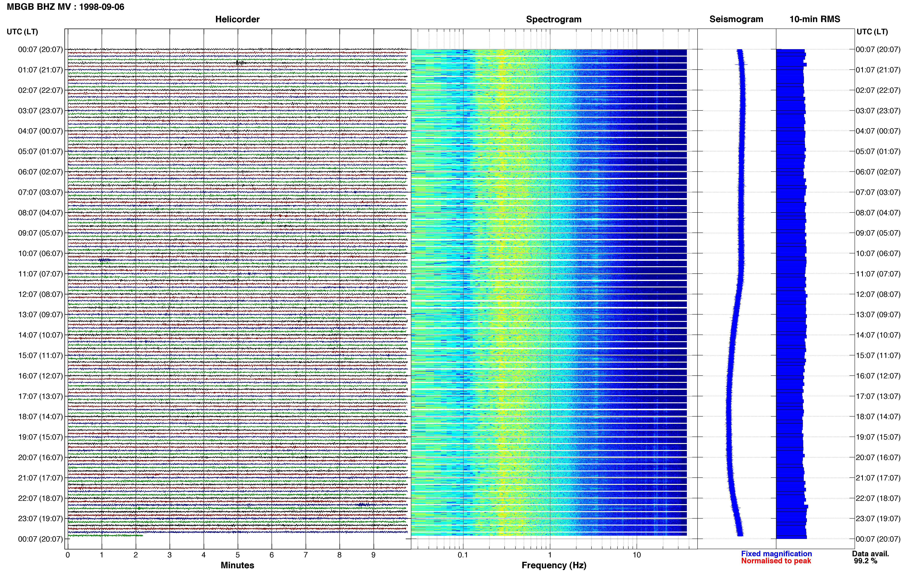Click the '1' frequency tick label
924x578 pixels.
pos(550,555)
